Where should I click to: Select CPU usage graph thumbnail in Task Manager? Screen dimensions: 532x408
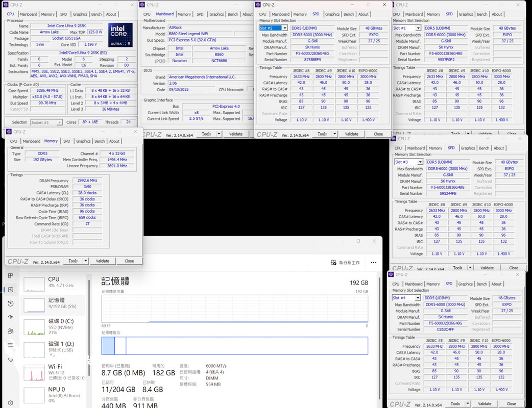pyautogui.click(x=34, y=284)
